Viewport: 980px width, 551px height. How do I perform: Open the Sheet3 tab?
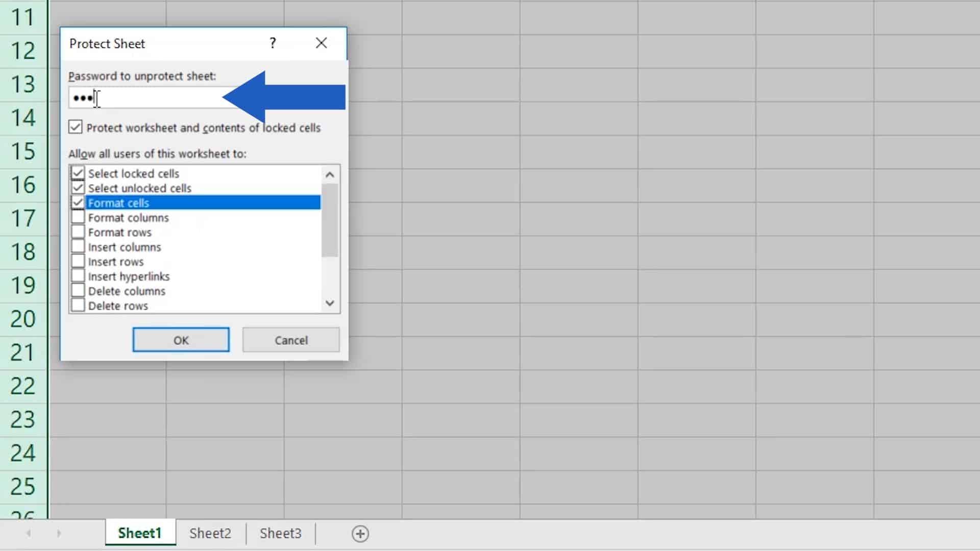coord(281,533)
